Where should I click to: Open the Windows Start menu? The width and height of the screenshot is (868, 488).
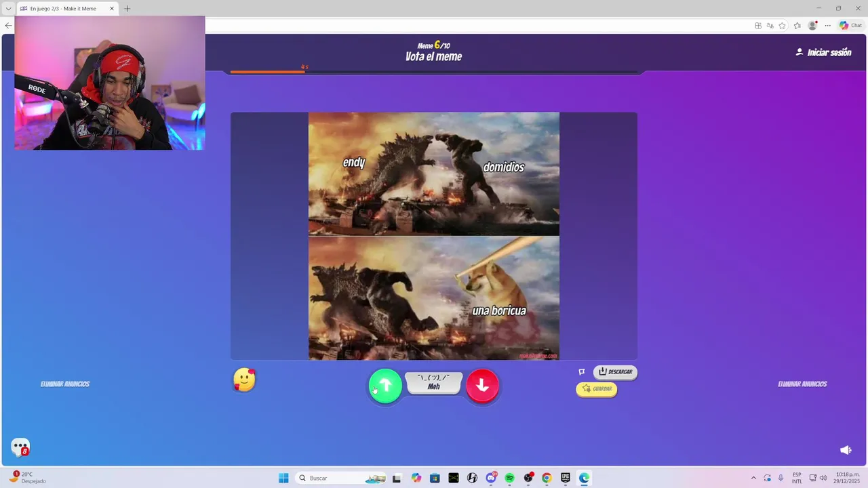coord(283,478)
